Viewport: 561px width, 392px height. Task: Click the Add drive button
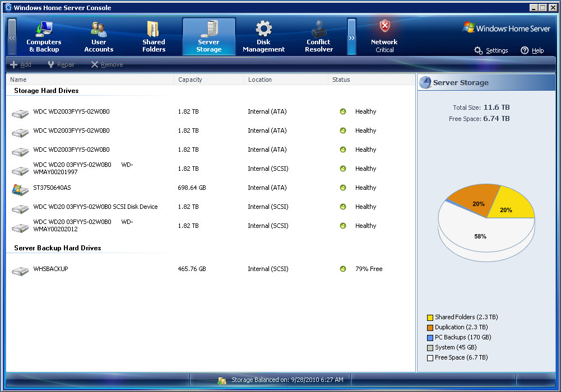(21, 64)
